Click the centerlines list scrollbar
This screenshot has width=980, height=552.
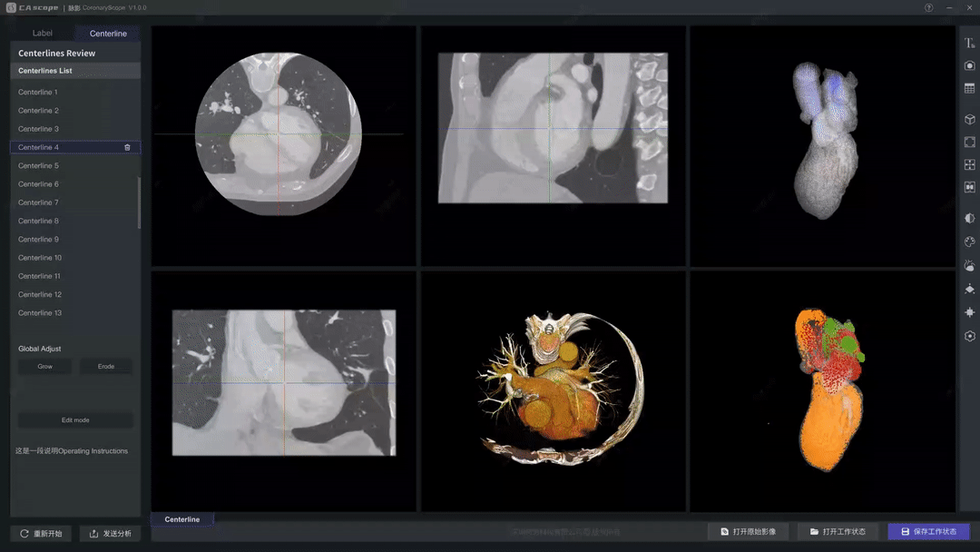coord(139,203)
